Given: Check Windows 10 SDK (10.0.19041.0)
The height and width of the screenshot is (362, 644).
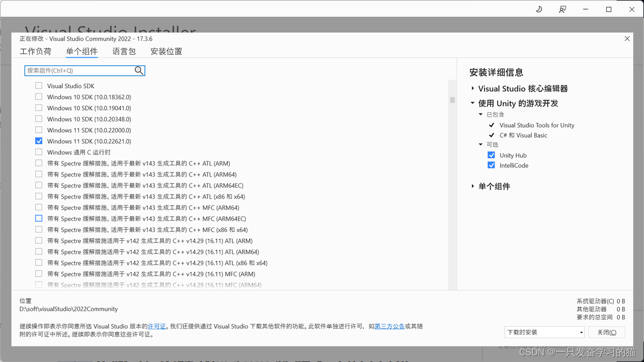Looking at the screenshot, I should point(39,108).
